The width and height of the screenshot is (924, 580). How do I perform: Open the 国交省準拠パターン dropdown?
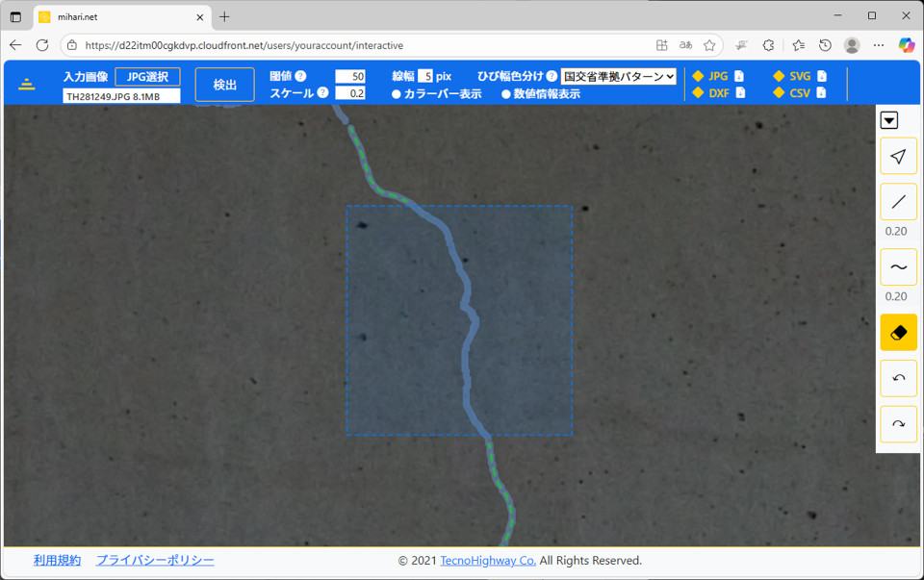(x=618, y=76)
